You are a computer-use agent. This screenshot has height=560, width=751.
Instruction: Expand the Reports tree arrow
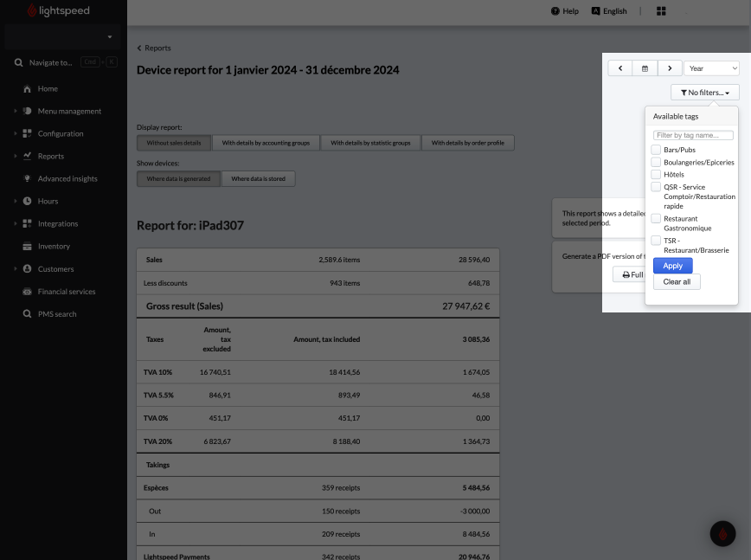[x=16, y=156]
